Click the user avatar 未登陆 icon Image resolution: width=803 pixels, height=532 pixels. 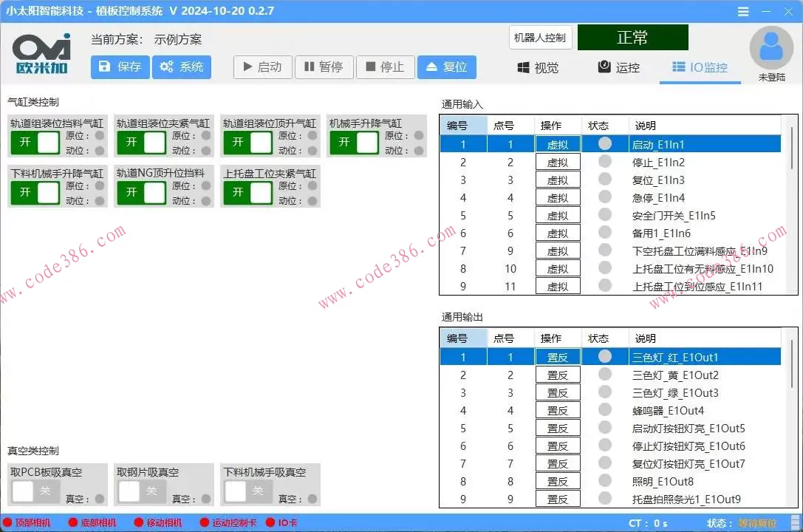(771, 47)
